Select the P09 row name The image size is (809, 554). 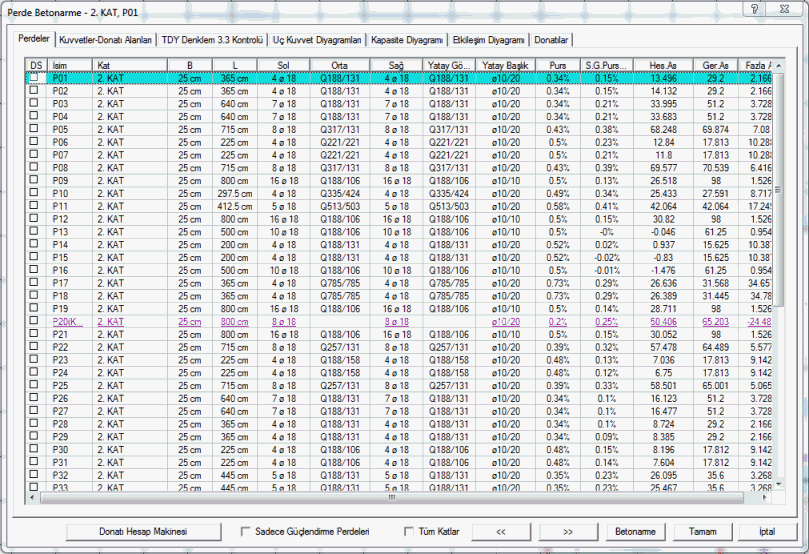tap(60, 181)
